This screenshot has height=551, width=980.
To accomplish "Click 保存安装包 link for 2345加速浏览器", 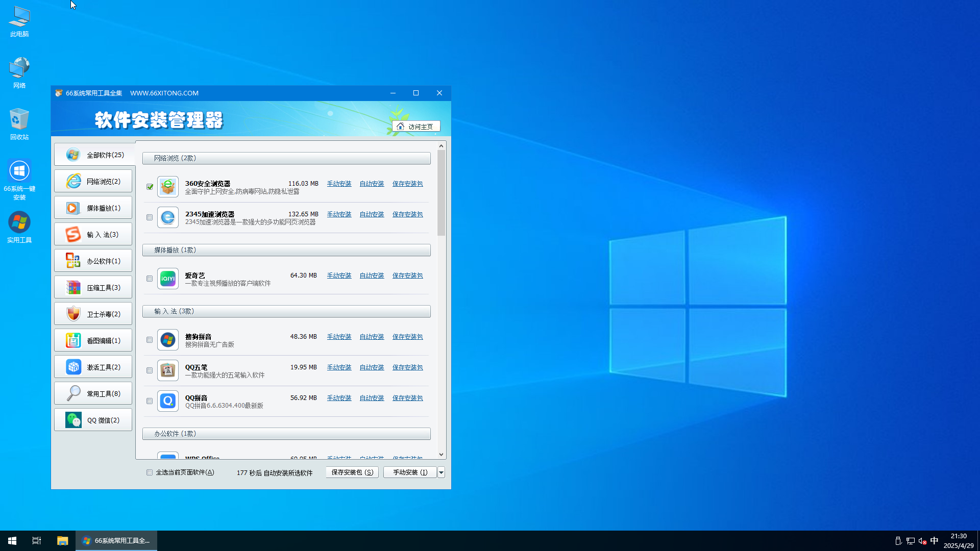I will tap(408, 214).
